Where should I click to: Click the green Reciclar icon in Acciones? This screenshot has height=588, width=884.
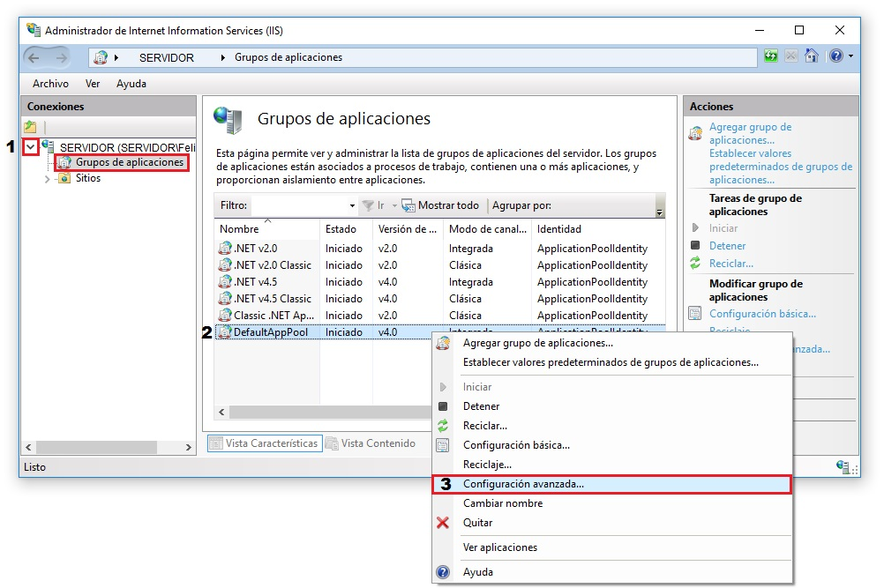tap(695, 263)
